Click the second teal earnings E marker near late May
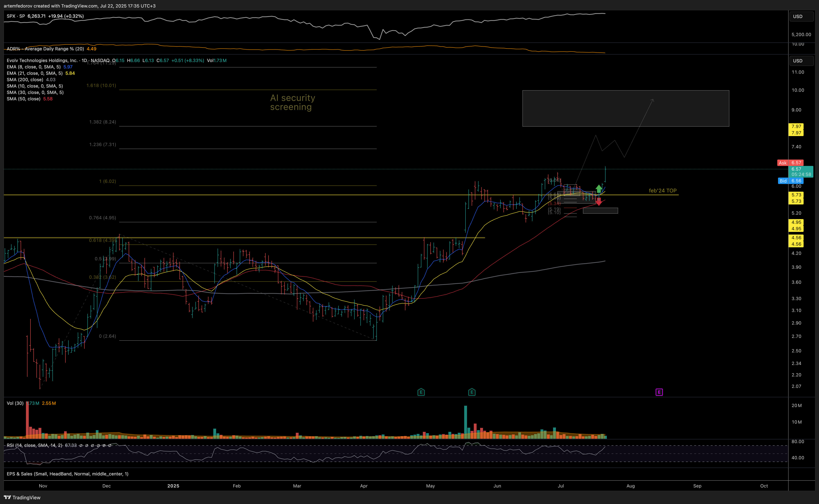This screenshot has width=819, height=504. point(472,392)
